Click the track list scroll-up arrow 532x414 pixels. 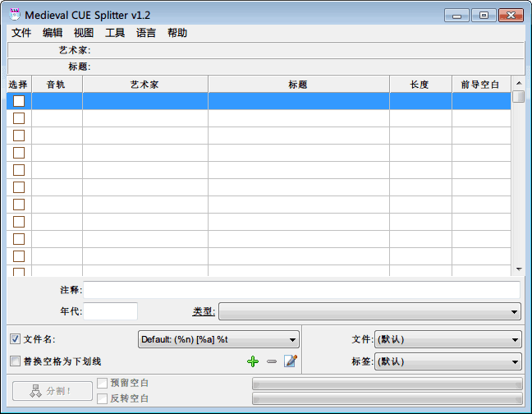coord(518,84)
